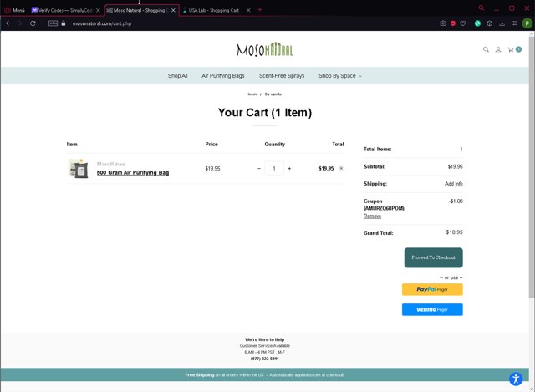
Task: Click the Moso Natural brand text
Action: (x=111, y=164)
